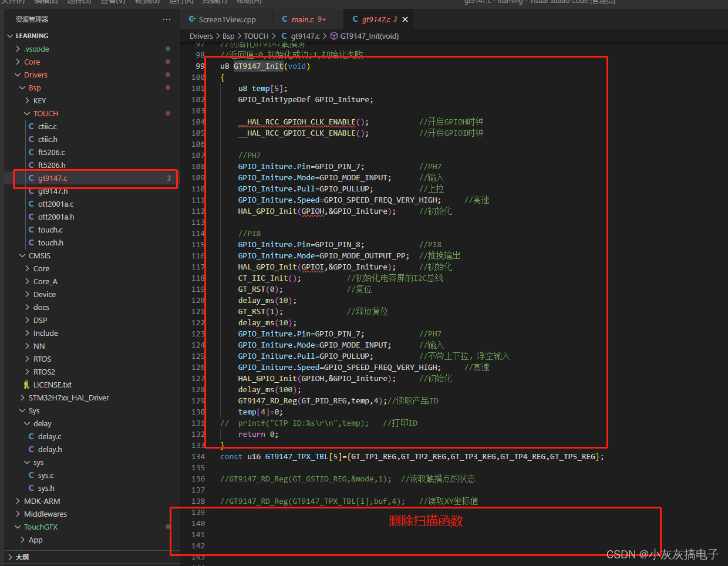This screenshot has width=728, height=566.
Task: Collapse the LEARNING workspace root
Action: [x=32, y=36]
